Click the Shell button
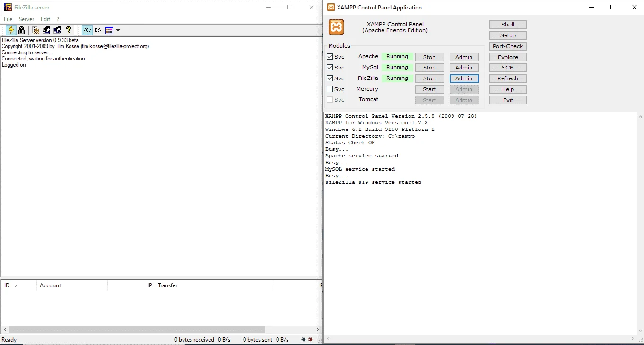Image resolution: width=644 pixels, height=345 pixels. [x=508, y=25]
